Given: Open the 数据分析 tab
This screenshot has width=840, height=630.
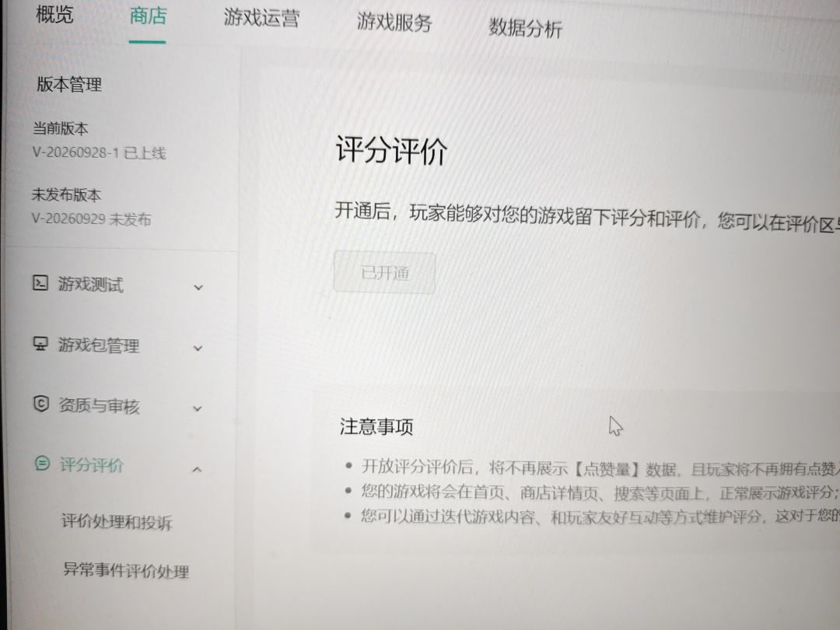Looking at the screenshot, I should pos(525,28).
